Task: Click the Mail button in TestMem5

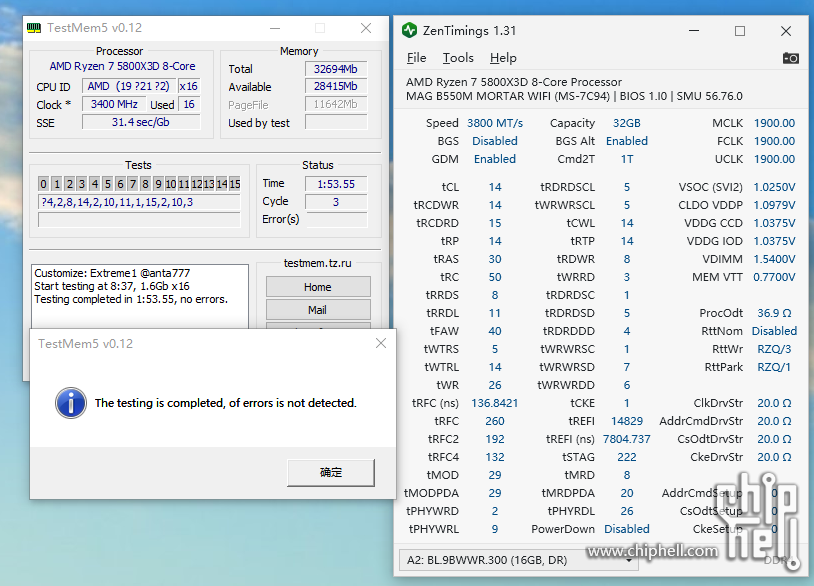Action: tap(318, 310)
